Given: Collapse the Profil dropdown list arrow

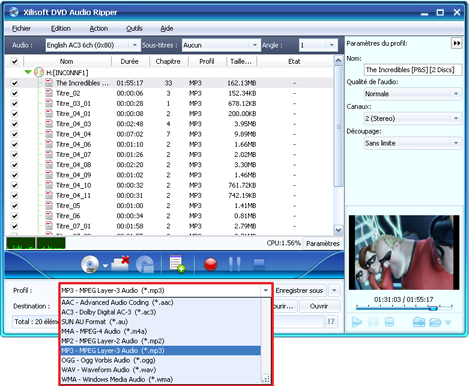Looking at the screenshot, I should pyautogui.click(x=266, y=290).
